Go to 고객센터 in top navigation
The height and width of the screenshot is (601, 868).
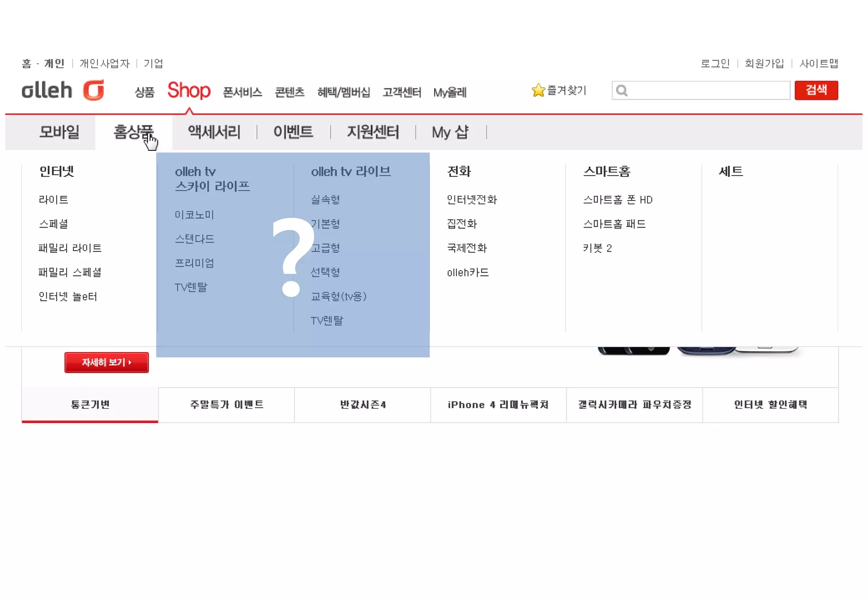pos(402,92)
